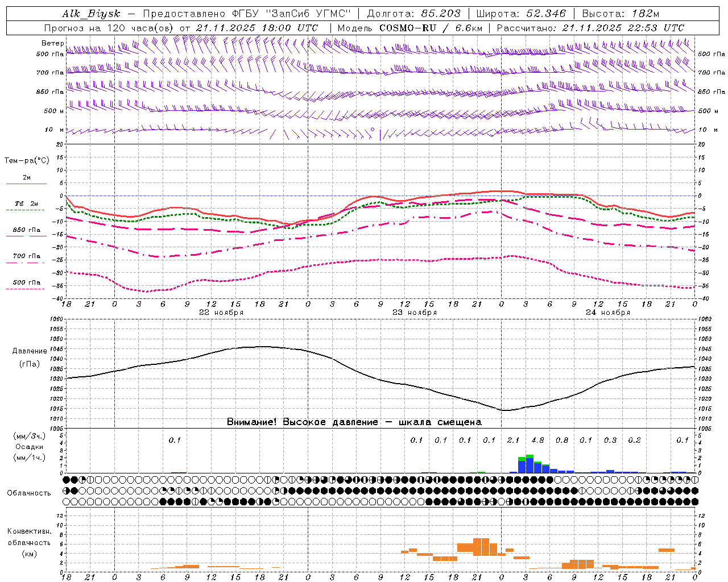Select the text Предоставлено ФГБУ "ЗапСиб УГМС"
This screenshot has height=582, width=728.
point(247,14)
